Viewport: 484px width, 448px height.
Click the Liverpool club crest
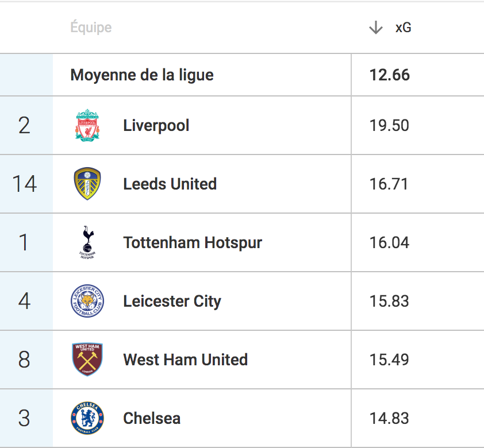pos(87,125)
